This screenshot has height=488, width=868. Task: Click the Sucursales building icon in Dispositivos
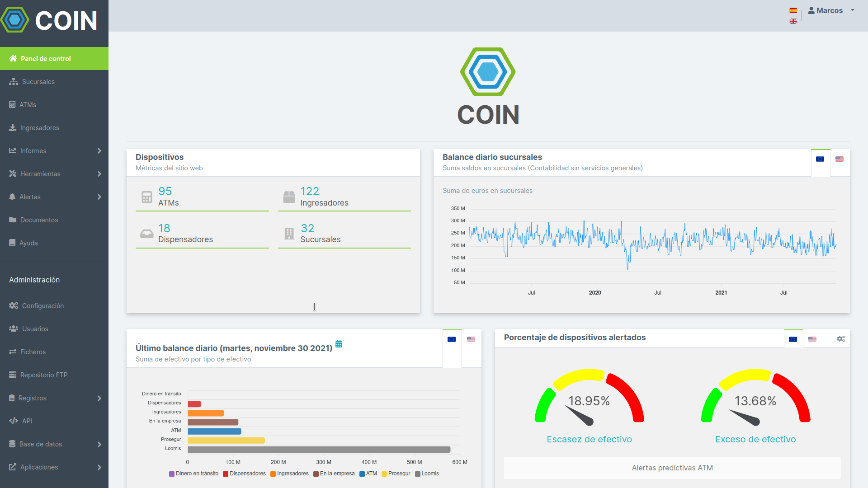coord(289,234)
